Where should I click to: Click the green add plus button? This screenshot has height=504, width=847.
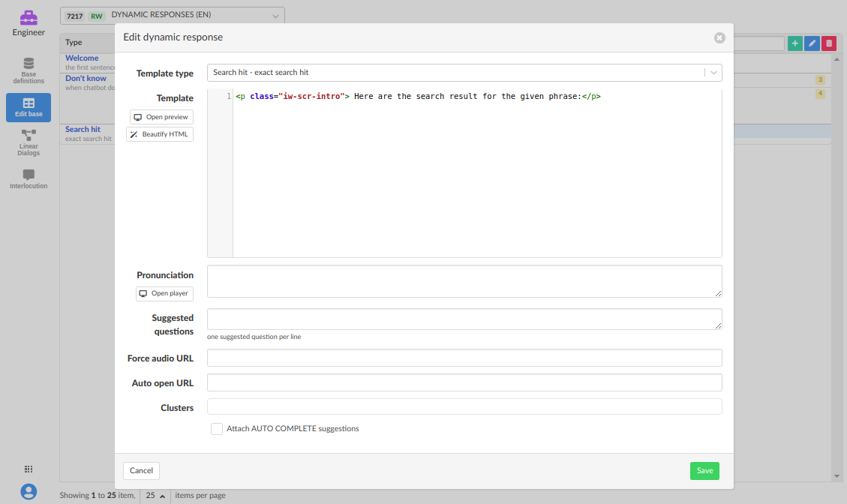[794, 43]
